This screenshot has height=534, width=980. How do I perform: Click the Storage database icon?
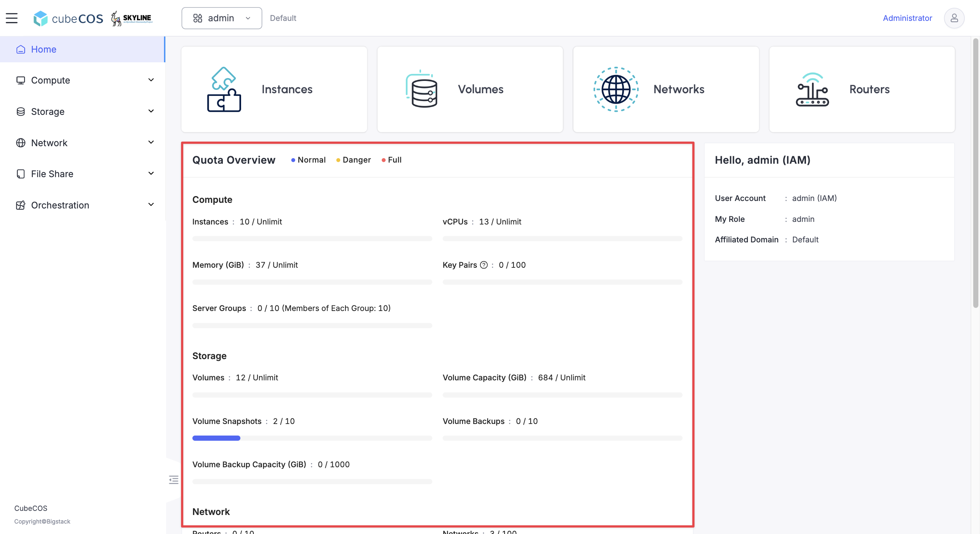(20, 111)
